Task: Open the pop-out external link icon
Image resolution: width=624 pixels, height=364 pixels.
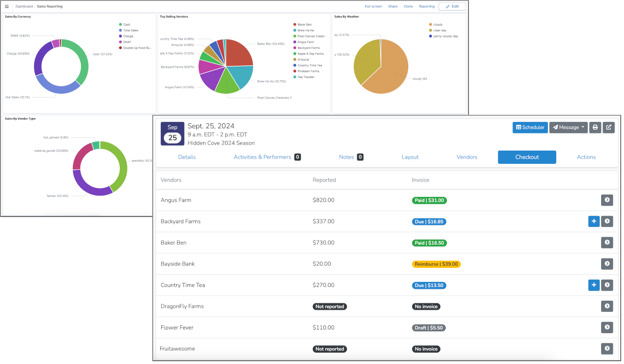Action: 609,127
